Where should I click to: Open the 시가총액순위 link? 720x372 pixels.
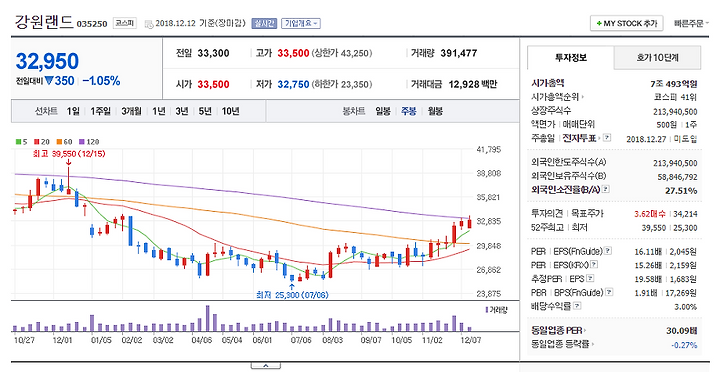point(557,97)
